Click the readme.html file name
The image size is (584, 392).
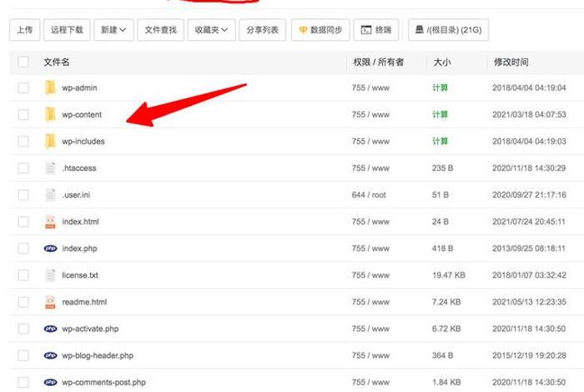click(84, 302)
